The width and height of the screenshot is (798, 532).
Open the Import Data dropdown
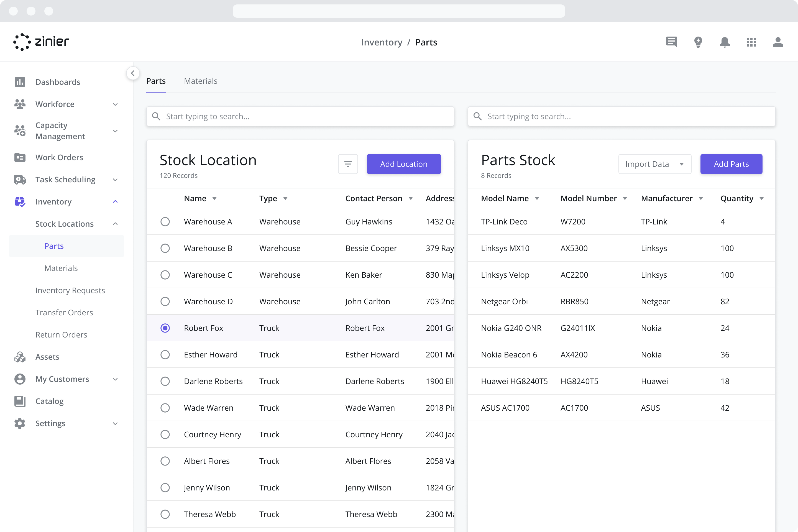coord(654,164)
